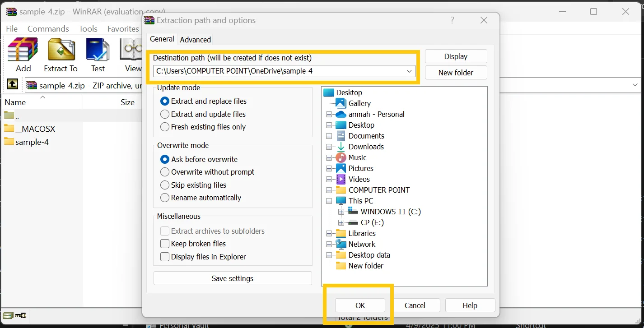Click the New folder button
644x328 pixels.
[456, 73]
